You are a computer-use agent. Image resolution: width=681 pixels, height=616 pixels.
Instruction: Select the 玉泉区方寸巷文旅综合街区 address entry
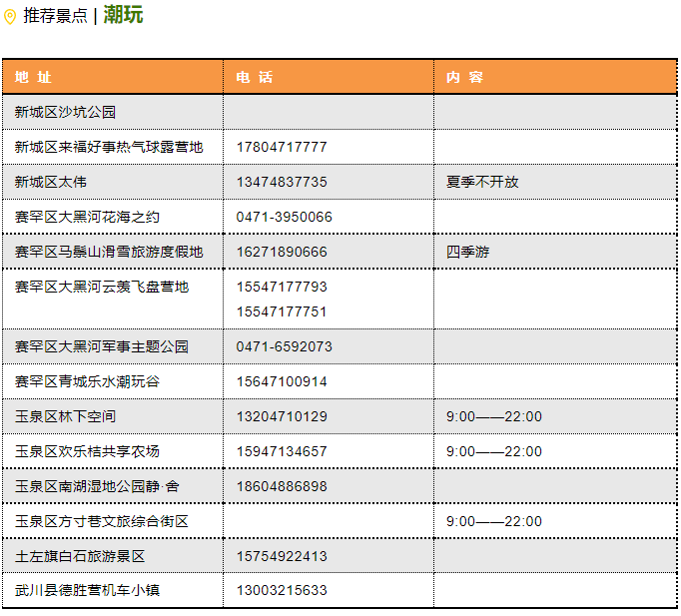point(102,521)
